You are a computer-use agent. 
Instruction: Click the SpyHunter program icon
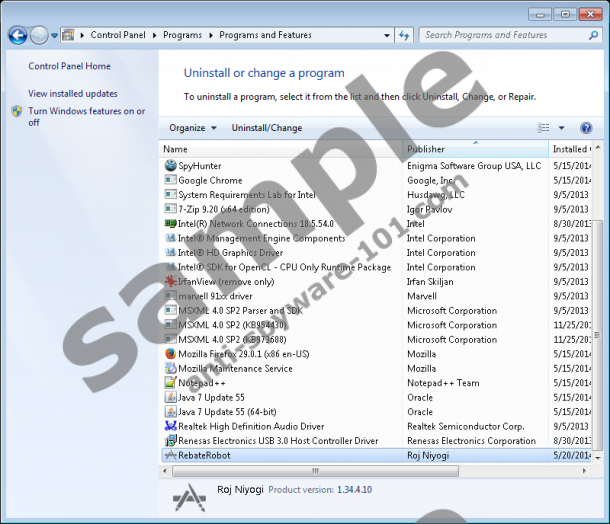[x=170, y=166]
